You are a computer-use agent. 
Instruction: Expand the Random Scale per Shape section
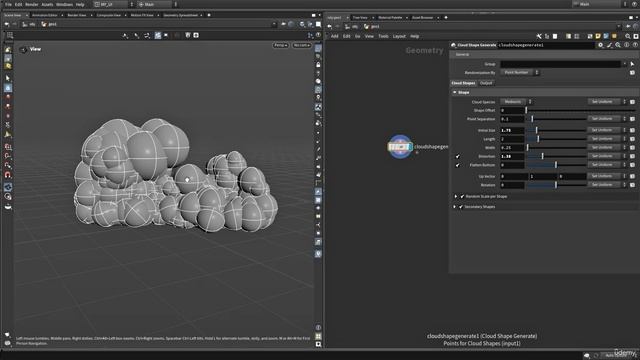tap(456, 196)
